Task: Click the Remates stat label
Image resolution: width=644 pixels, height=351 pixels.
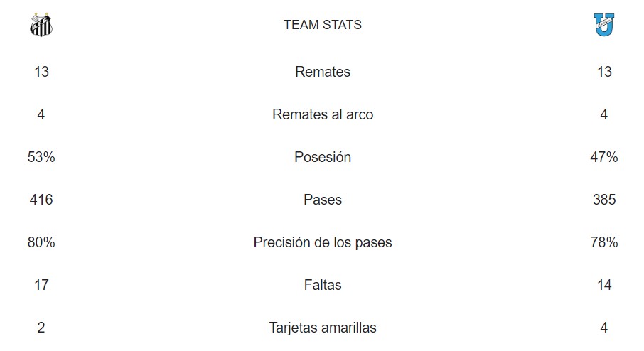Action: click(323, 72)
